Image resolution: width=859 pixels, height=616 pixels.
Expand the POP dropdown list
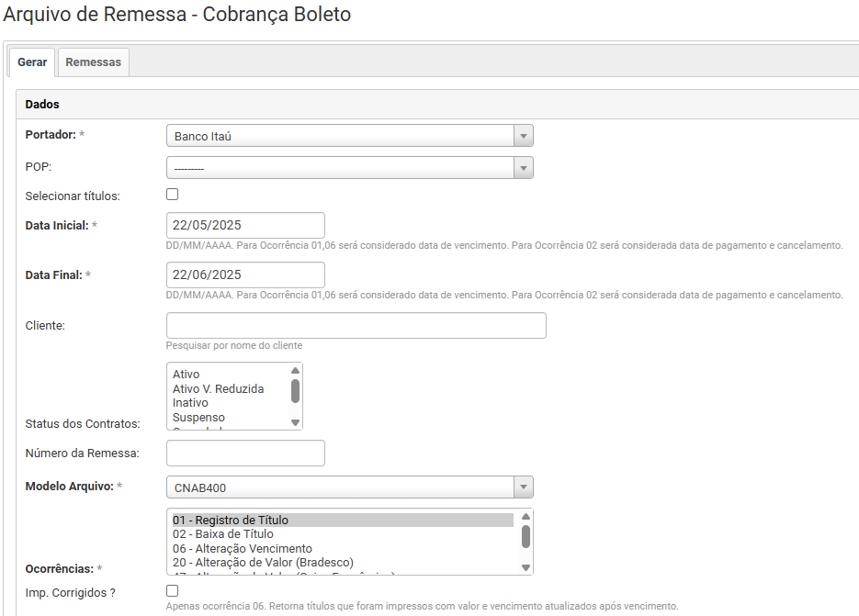tap(349, 168)
